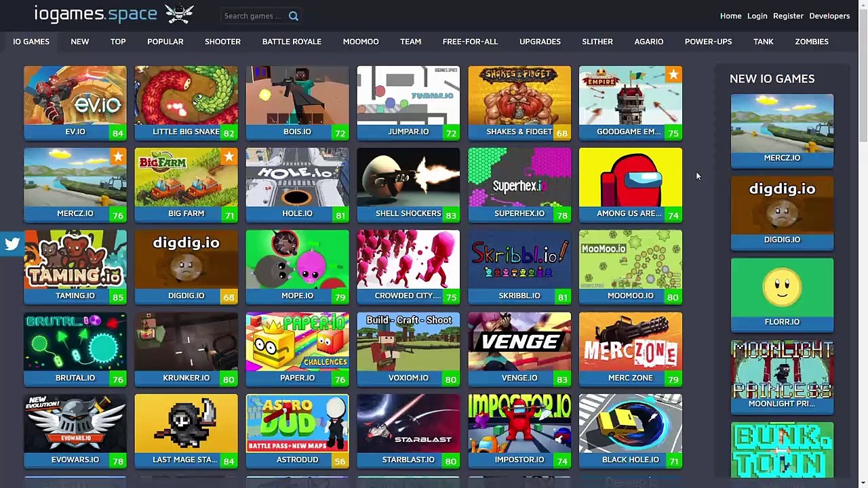Viewport: 868px width, 488px height.
Task: Click the star badge on Mercz.io
Action: 118,157
